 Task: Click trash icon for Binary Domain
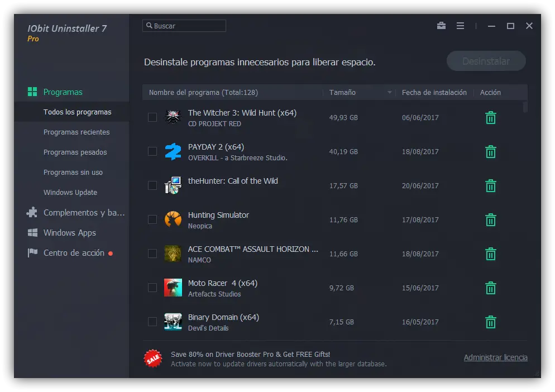point(490,322)
